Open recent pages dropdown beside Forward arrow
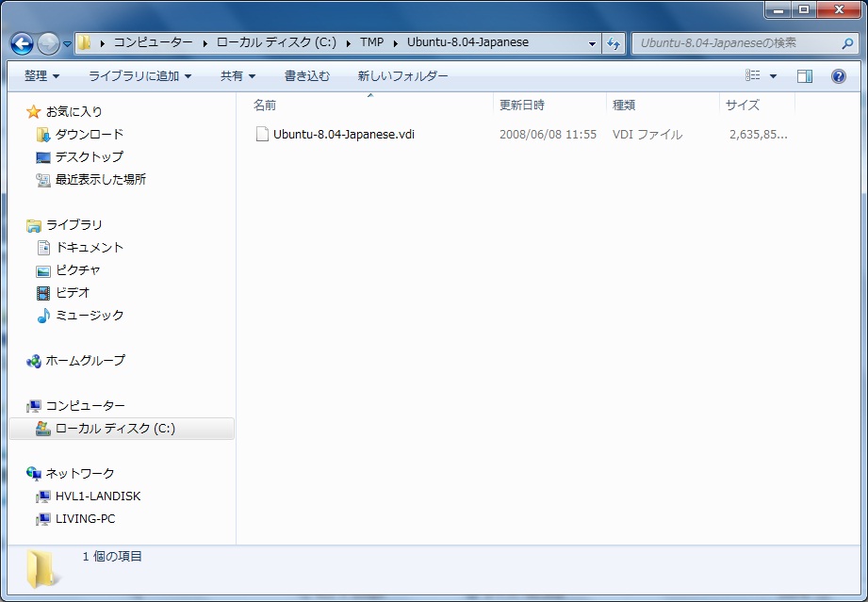This screenshot has width=868, height=602. point(67,43)
